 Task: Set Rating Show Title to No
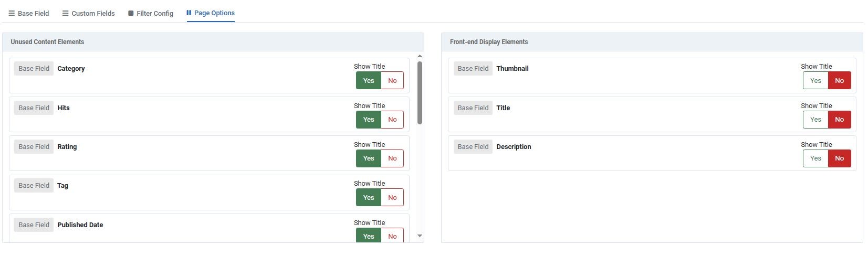pyautogui.click(x=392, y=158)
